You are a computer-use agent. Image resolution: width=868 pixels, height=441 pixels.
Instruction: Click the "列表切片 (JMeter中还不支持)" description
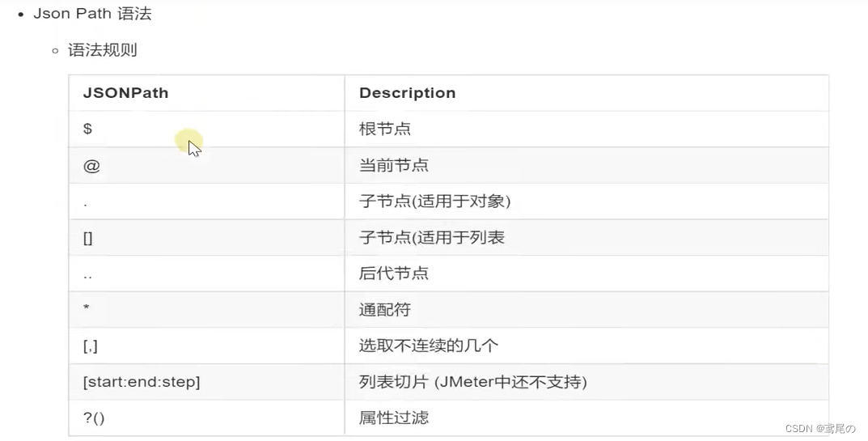tap(472, 382)
